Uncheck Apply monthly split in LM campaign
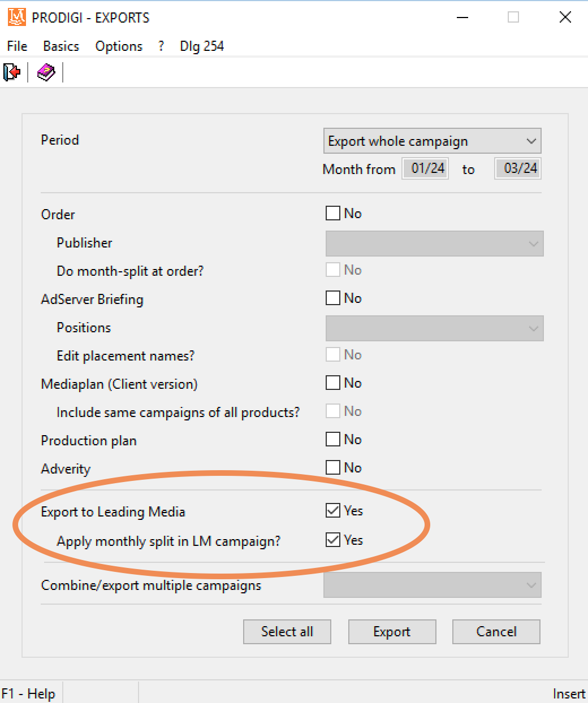 pyautogui.click(x=333, y=540)
